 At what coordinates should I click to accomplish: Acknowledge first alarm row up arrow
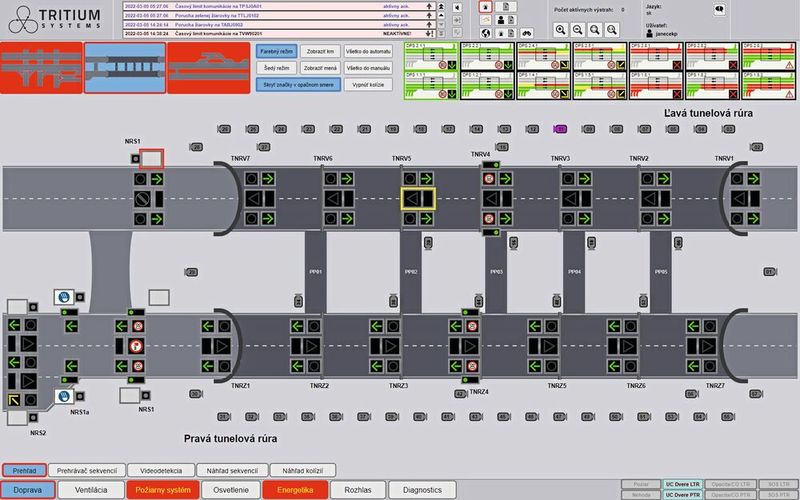pyautogui.click(x=430, y=7)
